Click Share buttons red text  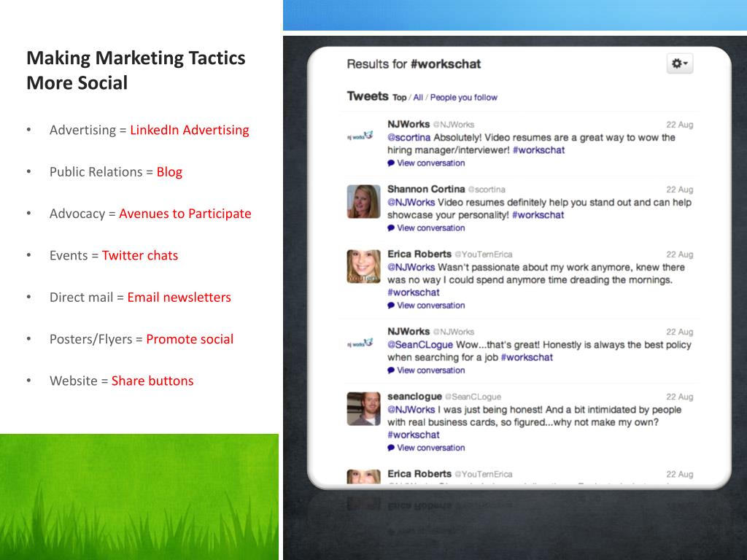[152, 381]
